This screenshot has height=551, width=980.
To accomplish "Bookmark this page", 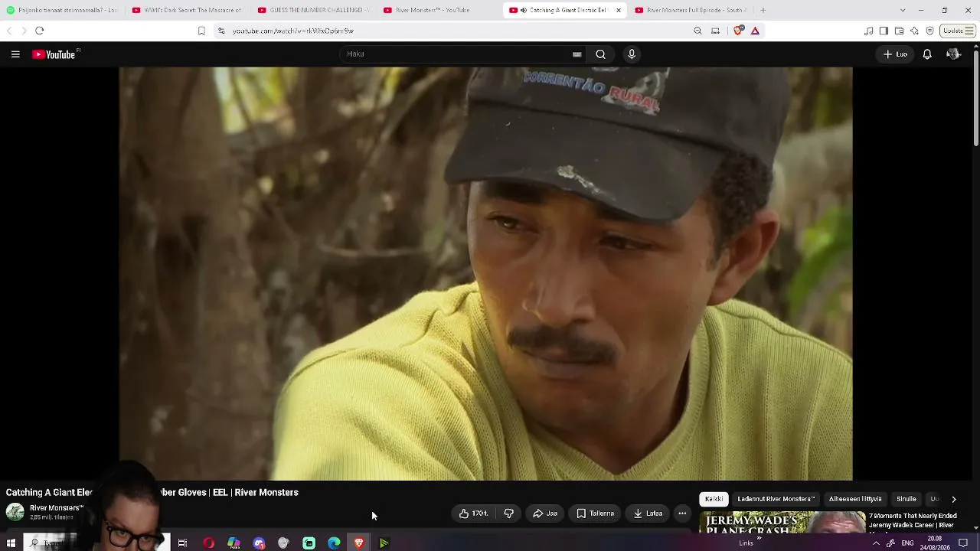I will (201, 31).
